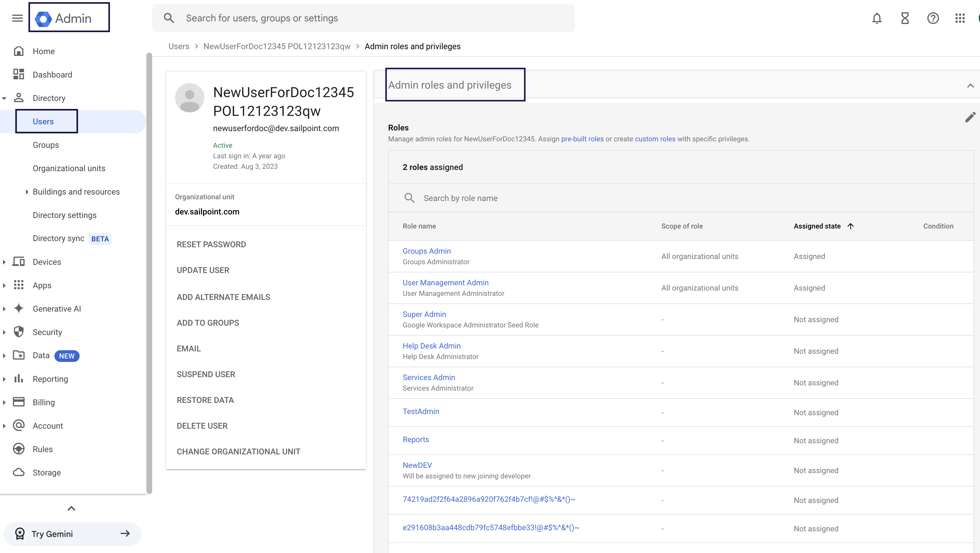Screen dimensions: 980x553
Task: Open the Groups Admin role
Action: (426, 251)
